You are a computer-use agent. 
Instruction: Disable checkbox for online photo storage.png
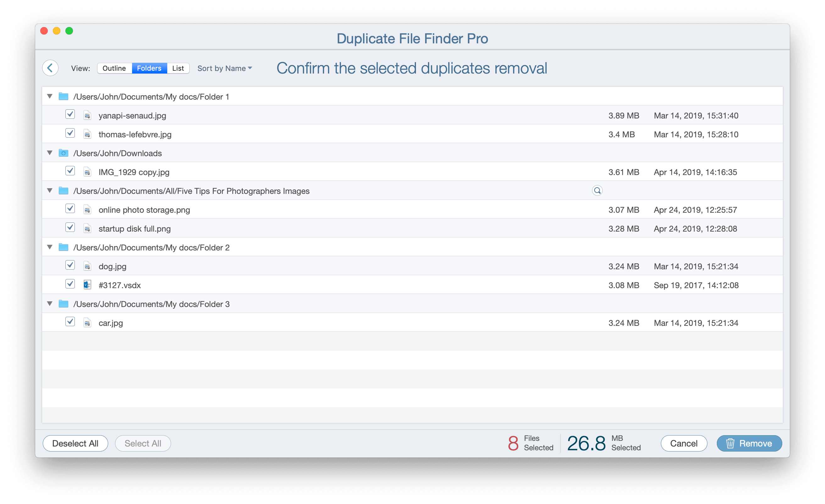coord(69,209)
